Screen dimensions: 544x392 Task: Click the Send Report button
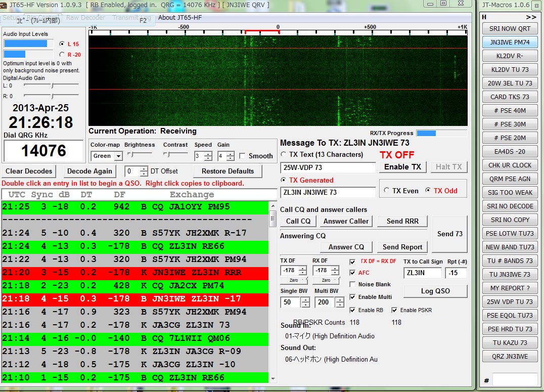(402, 247)
